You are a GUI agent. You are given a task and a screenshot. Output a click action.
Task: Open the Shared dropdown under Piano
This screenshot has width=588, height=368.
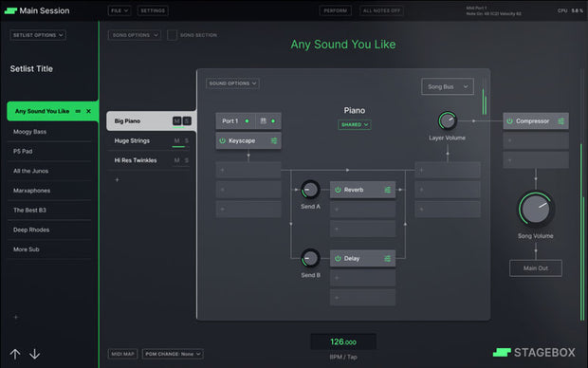355,124
